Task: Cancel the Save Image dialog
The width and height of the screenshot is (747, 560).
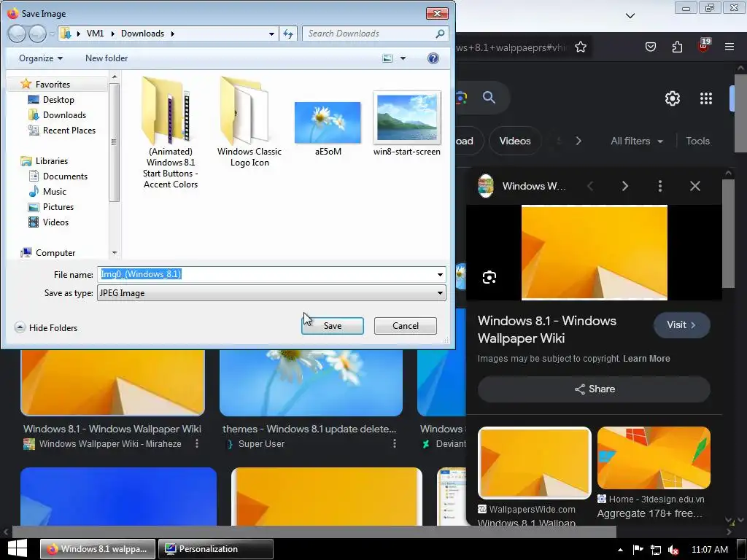Action: tap(406, 326)
